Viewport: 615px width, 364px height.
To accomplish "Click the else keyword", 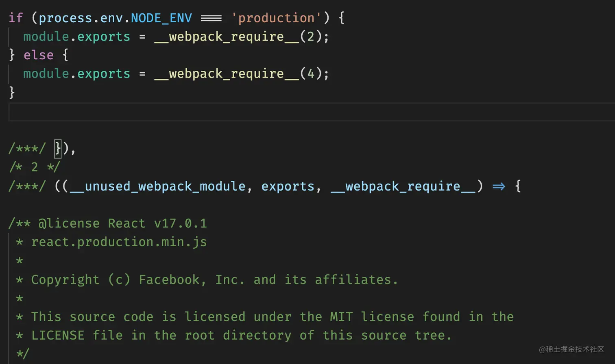I will (38, 55).
